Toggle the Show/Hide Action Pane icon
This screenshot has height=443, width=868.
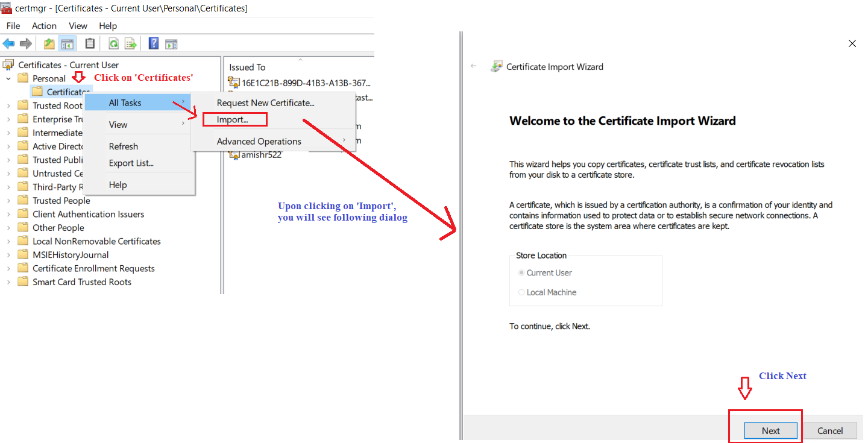tap(171, 43)
